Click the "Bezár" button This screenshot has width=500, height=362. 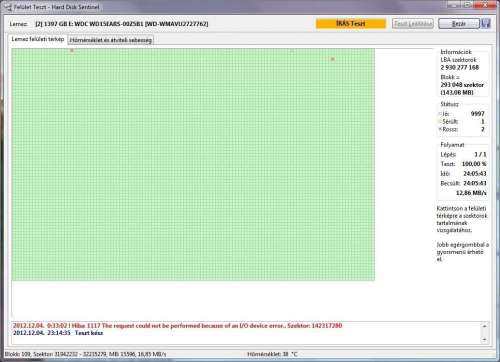[459, 24]
